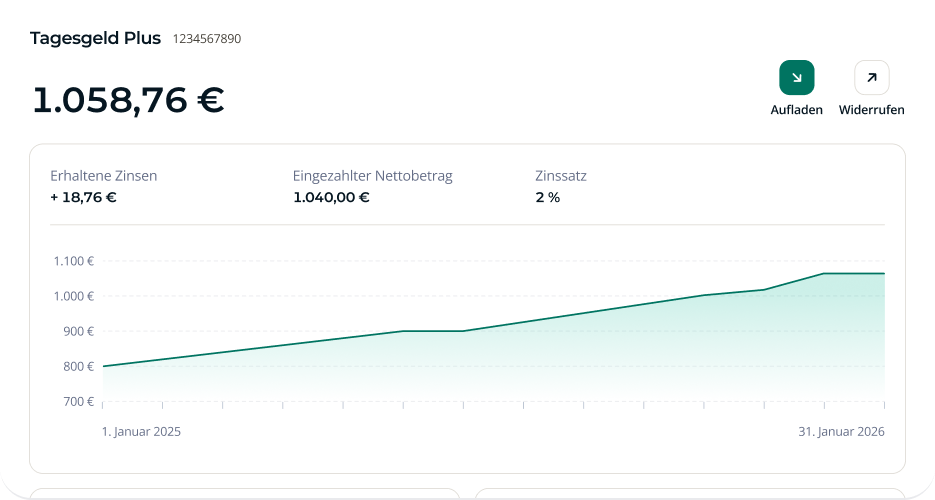Click the chart line's starting point at 800 €

click(103, 366)
